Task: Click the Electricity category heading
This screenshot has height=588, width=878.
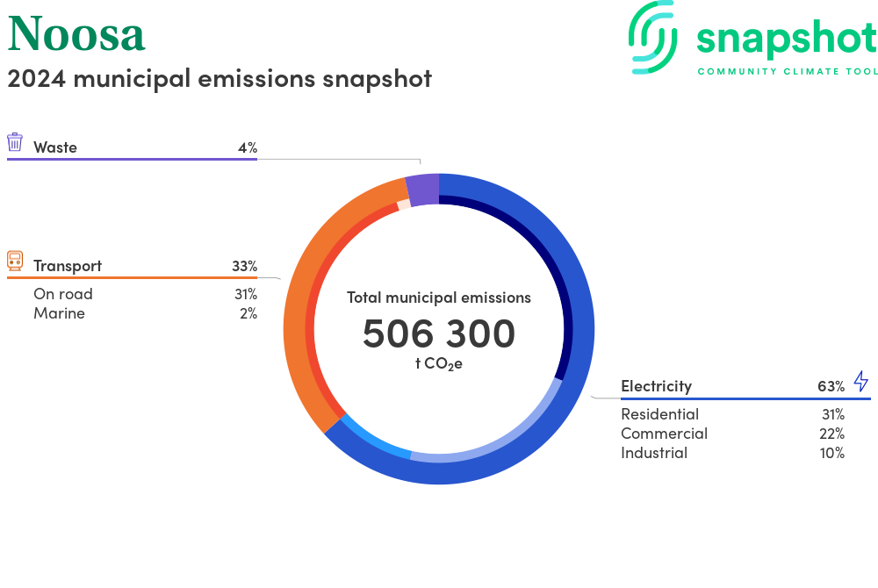Action: 656,386
